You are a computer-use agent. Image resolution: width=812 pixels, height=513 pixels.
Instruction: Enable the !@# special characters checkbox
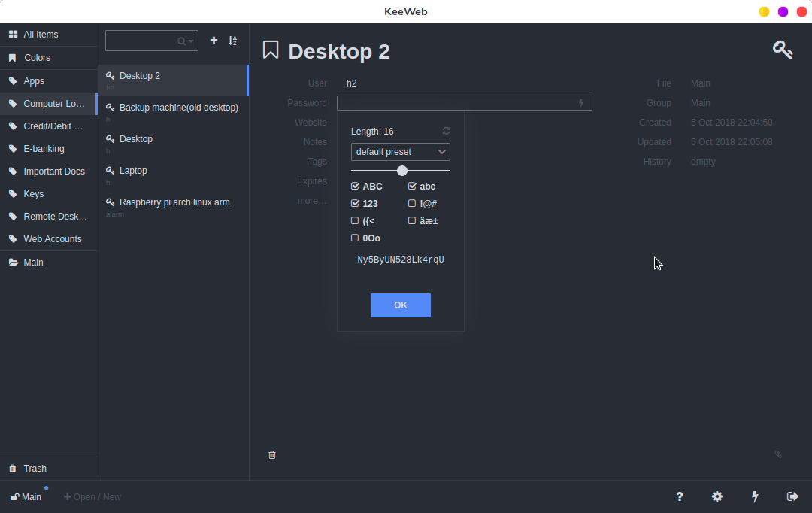click(x=412, y=203)
